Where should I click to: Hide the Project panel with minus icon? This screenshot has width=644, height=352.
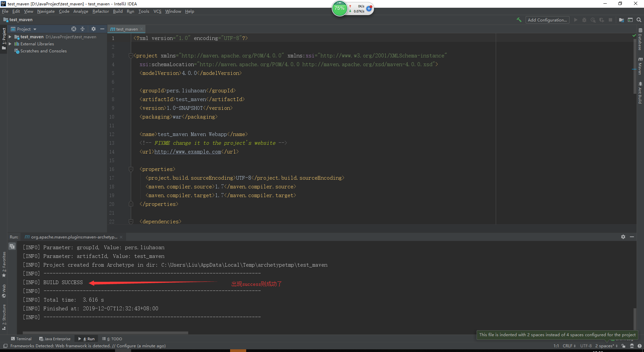tap(102, 29)
